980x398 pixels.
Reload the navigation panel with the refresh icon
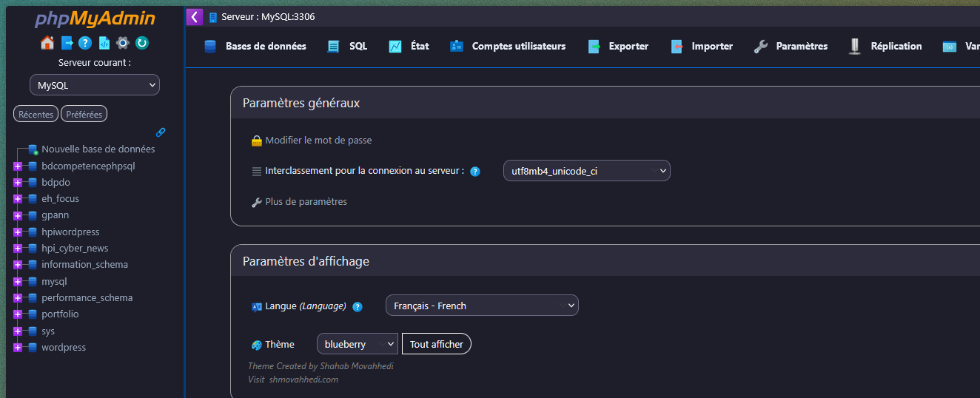pos(142,43)
